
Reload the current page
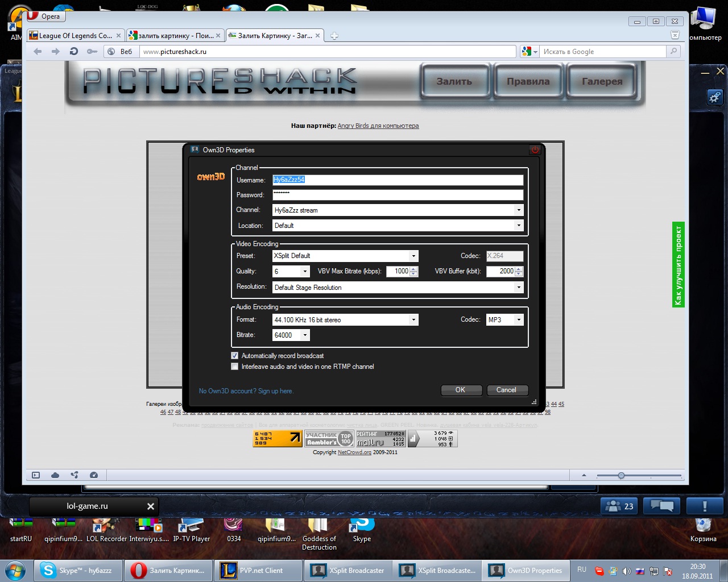pyautogui.click(x=73, y=51)
